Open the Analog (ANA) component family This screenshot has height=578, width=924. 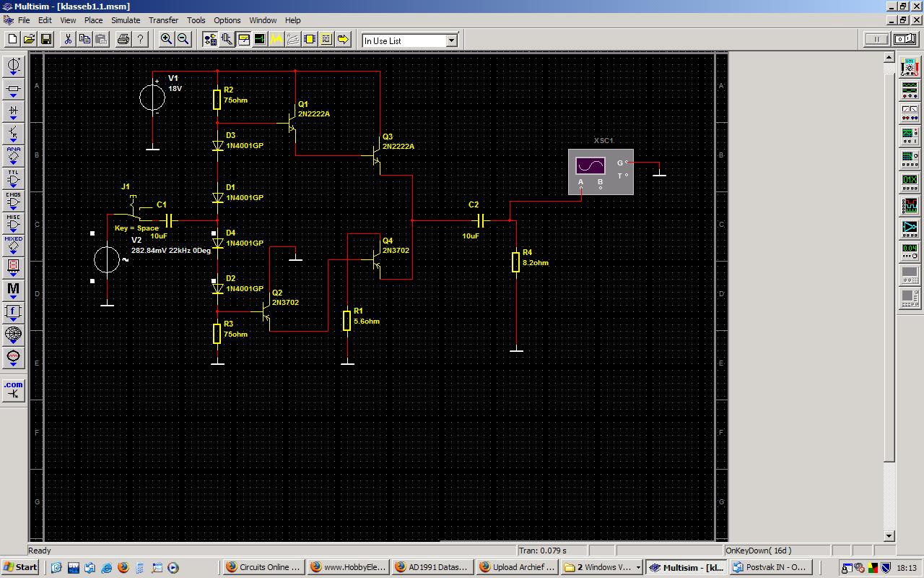point(14,156)
